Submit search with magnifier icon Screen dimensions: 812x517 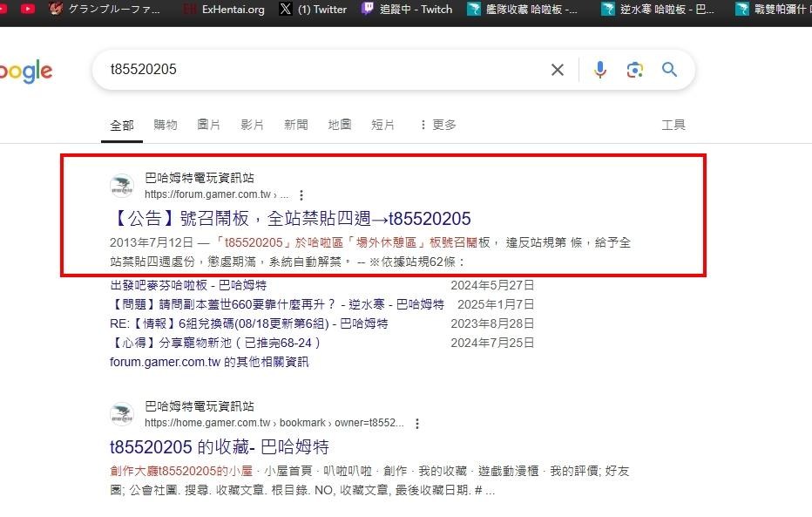(x=669, y=70)
